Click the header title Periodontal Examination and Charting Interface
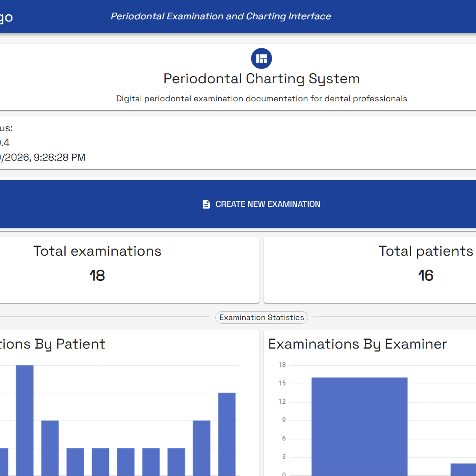Screen dimensions: 476x476 pos(221,16)
